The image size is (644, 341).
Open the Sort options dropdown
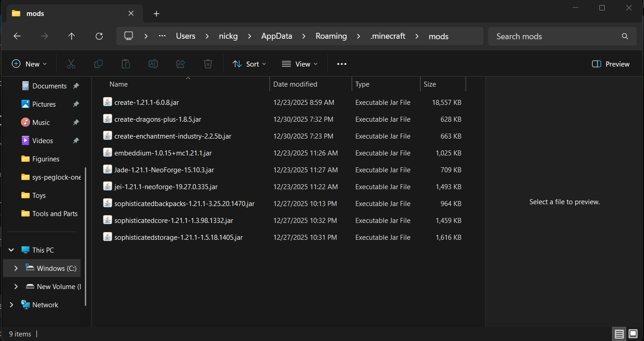249,64
